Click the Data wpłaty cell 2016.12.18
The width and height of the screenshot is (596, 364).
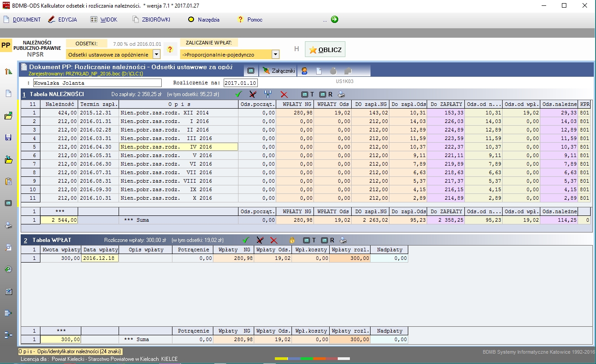pos(100,258)
